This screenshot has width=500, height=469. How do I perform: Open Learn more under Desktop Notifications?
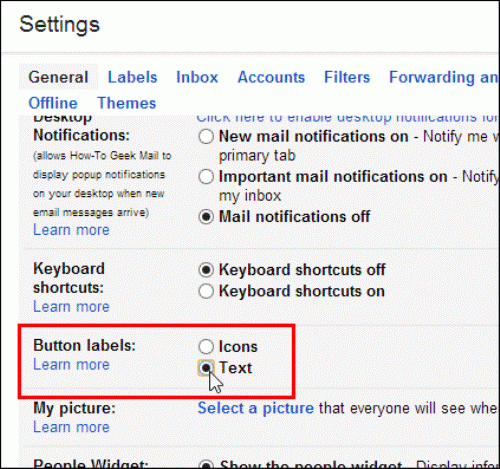[x=71, y=230]
